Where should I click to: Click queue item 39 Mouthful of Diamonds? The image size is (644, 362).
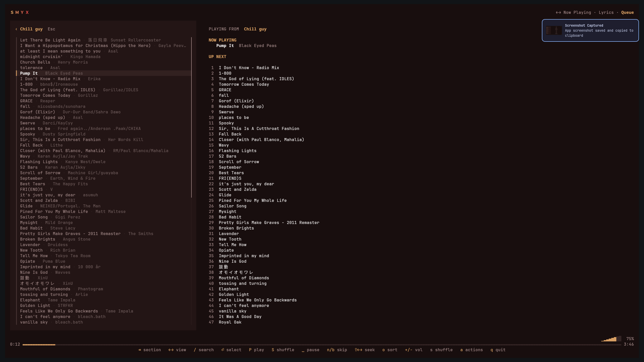244,278
